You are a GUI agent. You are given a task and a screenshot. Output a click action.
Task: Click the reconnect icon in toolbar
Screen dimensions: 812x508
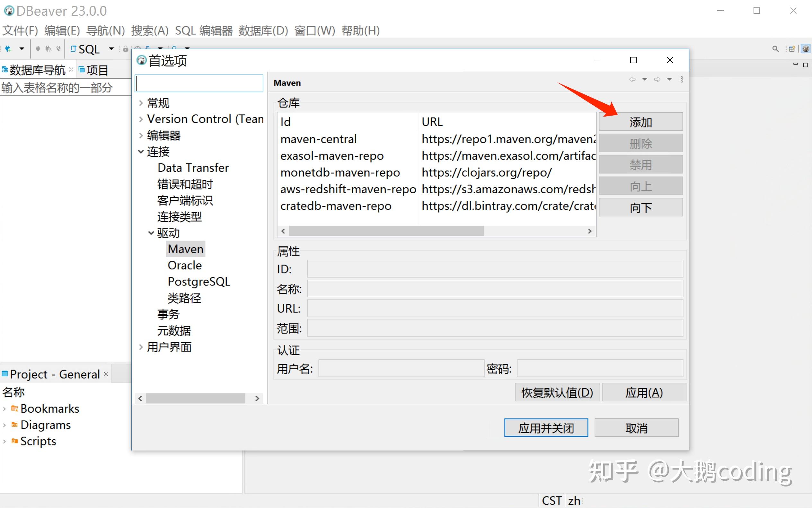click(x=49, y=49)
